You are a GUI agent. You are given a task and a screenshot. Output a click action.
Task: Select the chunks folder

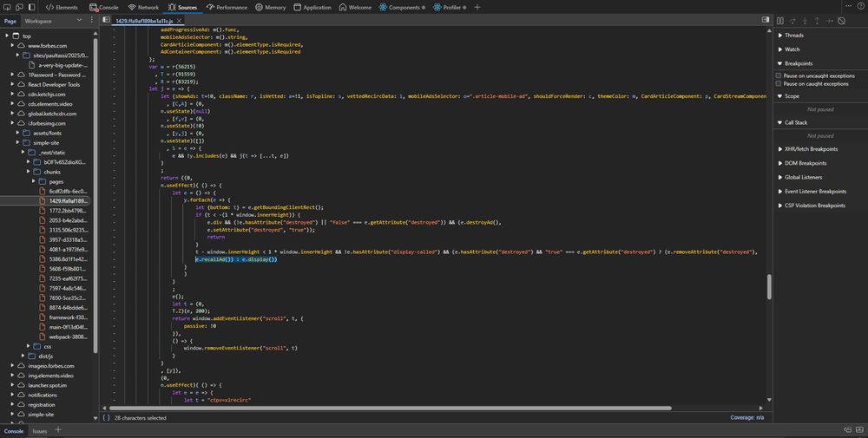(52, 172)
